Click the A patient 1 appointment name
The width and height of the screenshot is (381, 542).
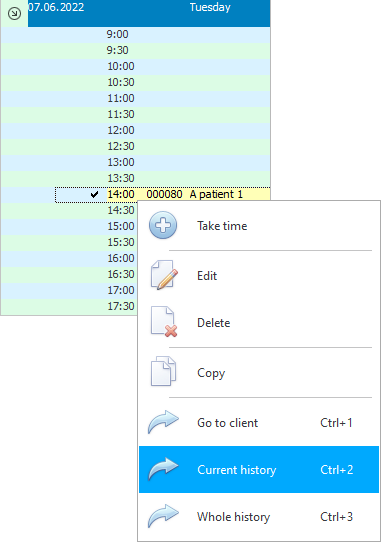(216, 194)
